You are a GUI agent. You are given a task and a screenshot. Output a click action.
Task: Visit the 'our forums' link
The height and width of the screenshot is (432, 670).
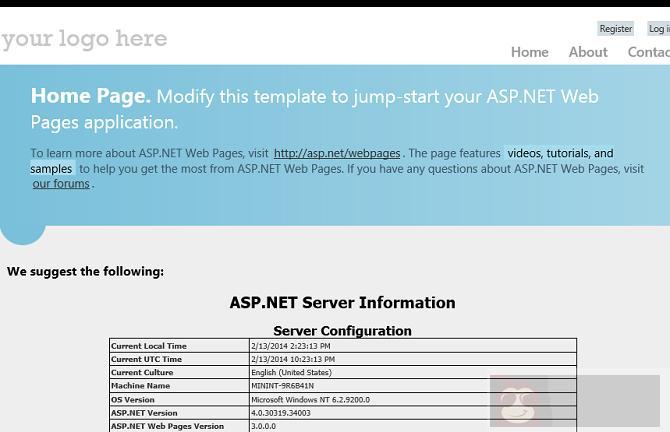(x=61, y=184)
